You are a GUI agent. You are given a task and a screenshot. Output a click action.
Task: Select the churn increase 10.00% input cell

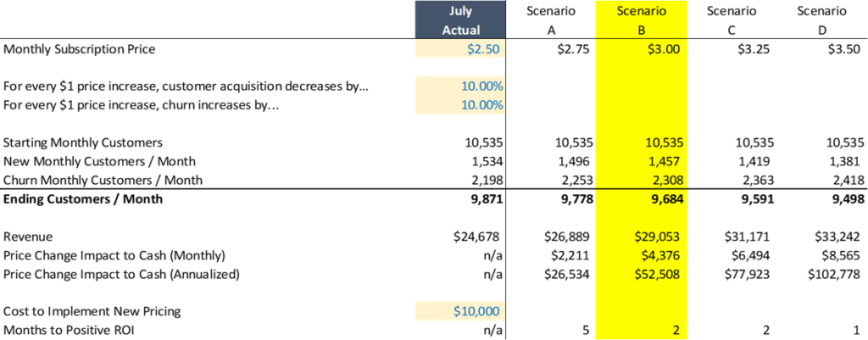[x=460, y=105]
